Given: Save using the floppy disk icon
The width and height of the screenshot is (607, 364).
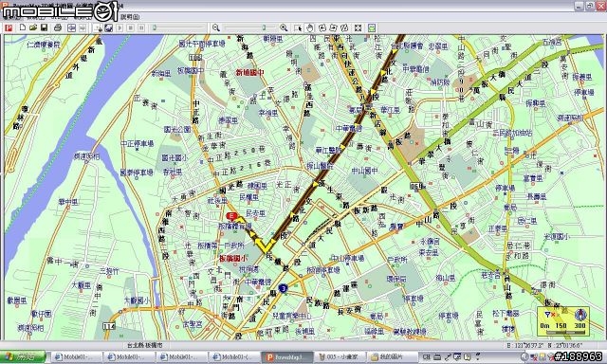Looking at the screenshot, I should 45,27.
